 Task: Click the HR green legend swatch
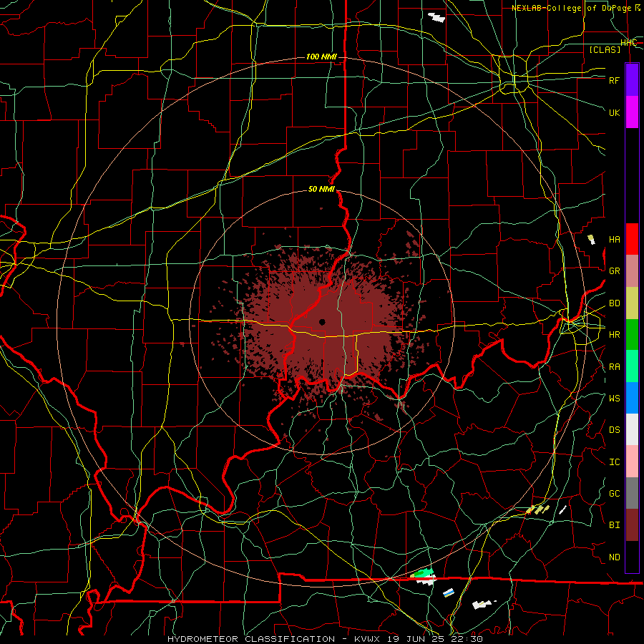(x=632, y=335)
